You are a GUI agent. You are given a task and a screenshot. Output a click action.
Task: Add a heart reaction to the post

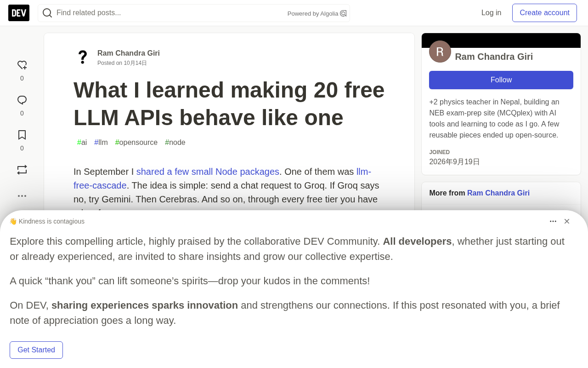coord(22,65)
